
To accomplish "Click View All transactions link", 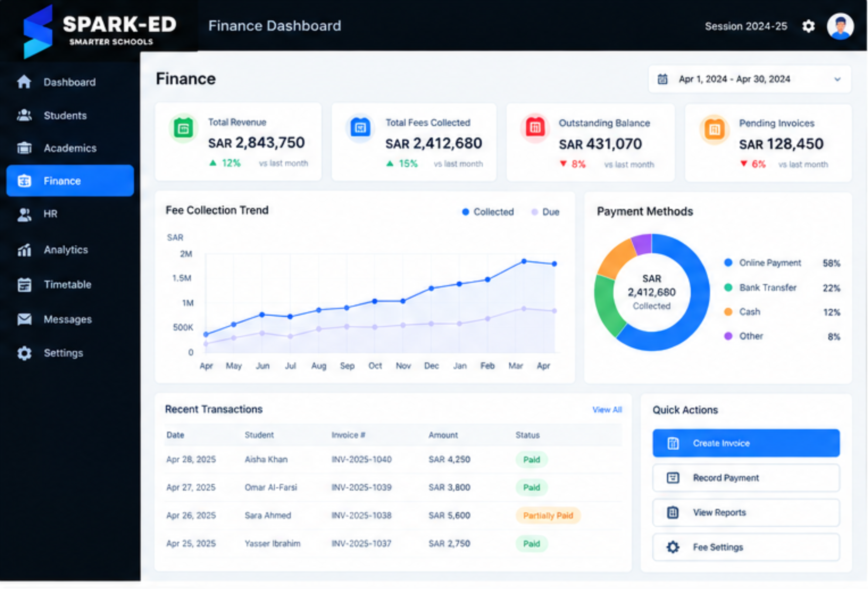I will [x=607, y=410].
